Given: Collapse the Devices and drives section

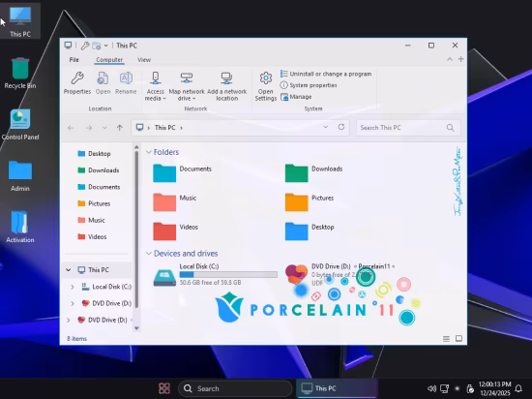Looking at the screenshot, I should tap(149, 254).
